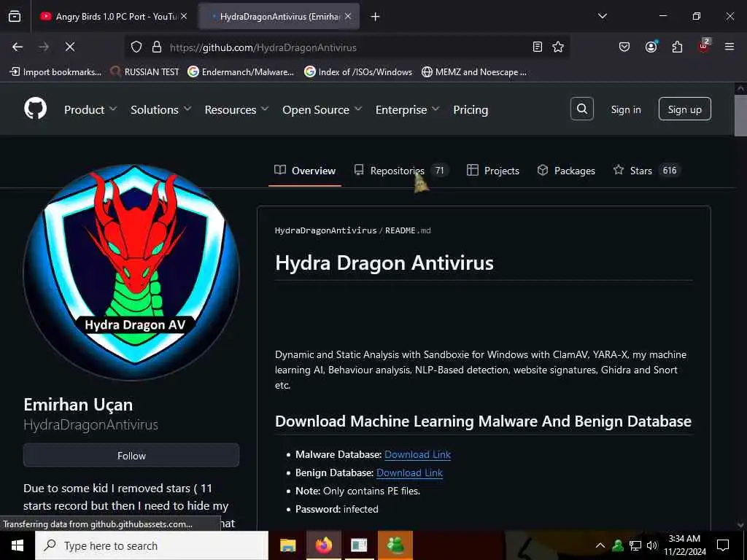Viewport: 747px width, 560px height.
Task: Open Firefox application hamburger menu
Action: [729, 47]
